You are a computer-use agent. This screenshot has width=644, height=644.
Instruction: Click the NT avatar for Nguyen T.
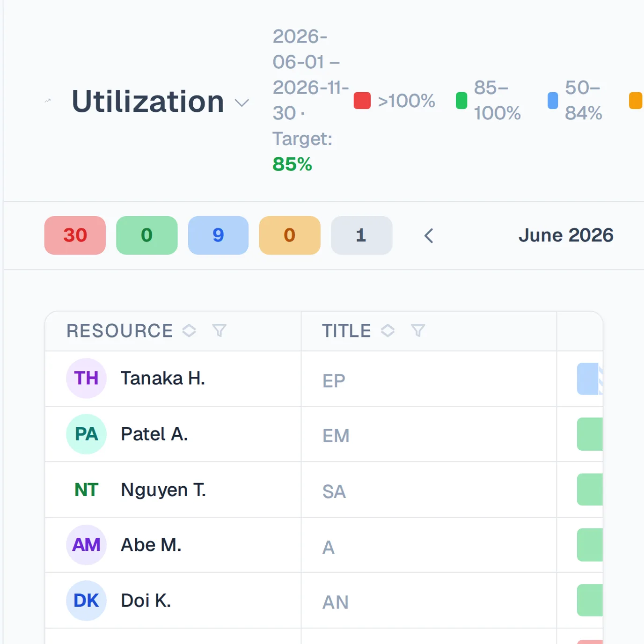87,490
